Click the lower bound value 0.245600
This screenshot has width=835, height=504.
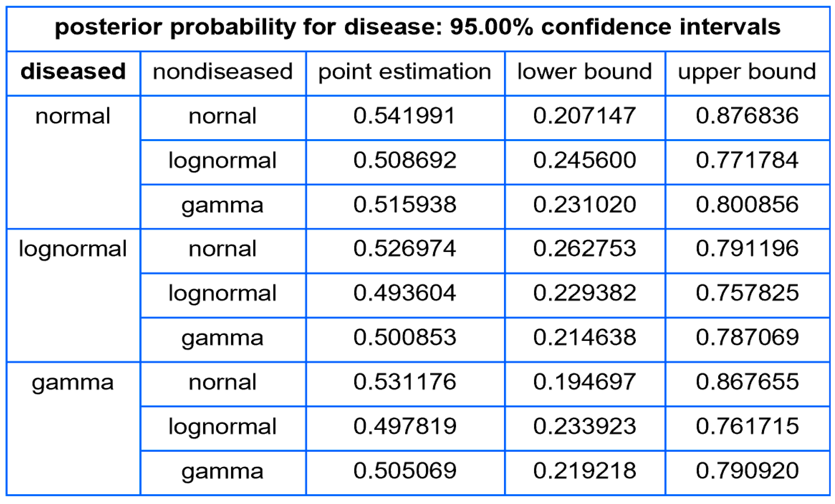584,160
